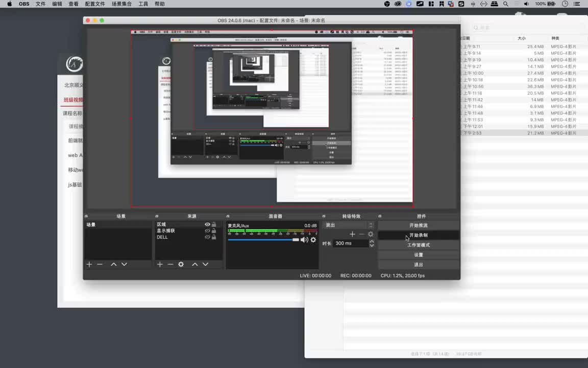Add a transition with the plus icon
Screen dimensions: 588x368
point(352,234)
